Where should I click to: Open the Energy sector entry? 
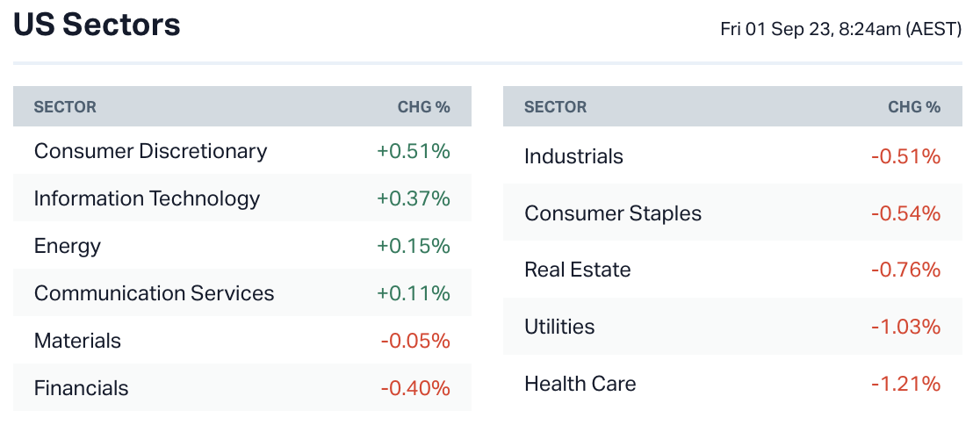[x=68, y=246]
